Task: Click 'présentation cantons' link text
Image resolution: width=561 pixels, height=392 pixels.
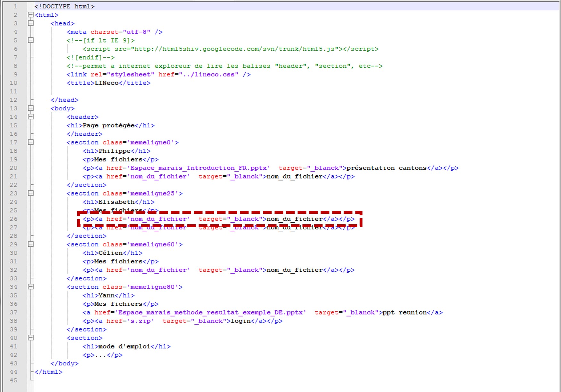Action: coord(386,168)
